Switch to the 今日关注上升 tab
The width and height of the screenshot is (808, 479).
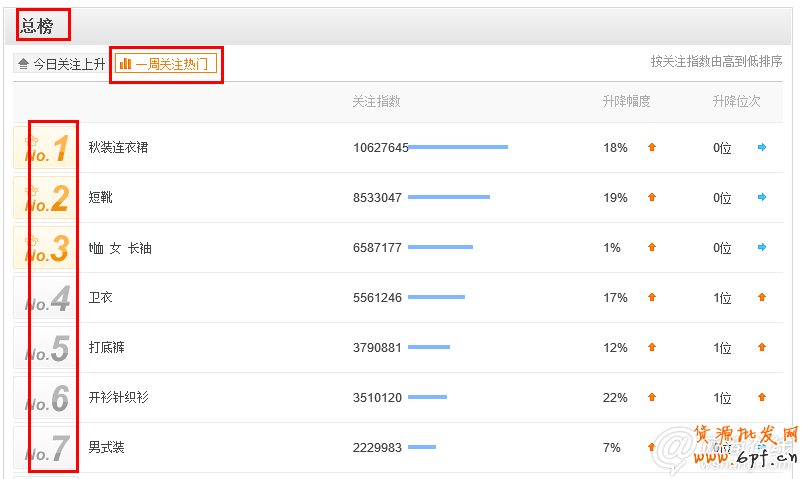tap(62, 64)
